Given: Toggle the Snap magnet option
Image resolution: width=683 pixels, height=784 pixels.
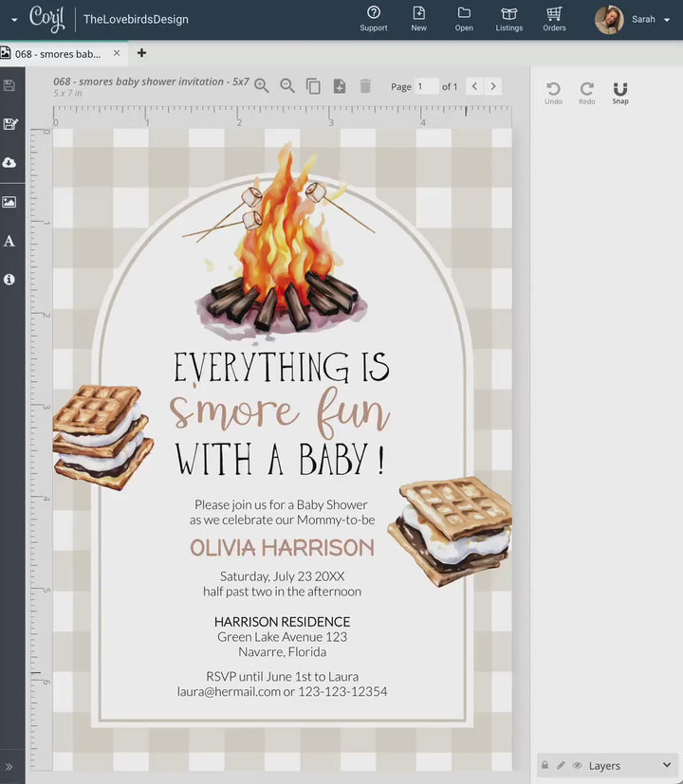Looking at the screenshot, I should tap(620, 92).
